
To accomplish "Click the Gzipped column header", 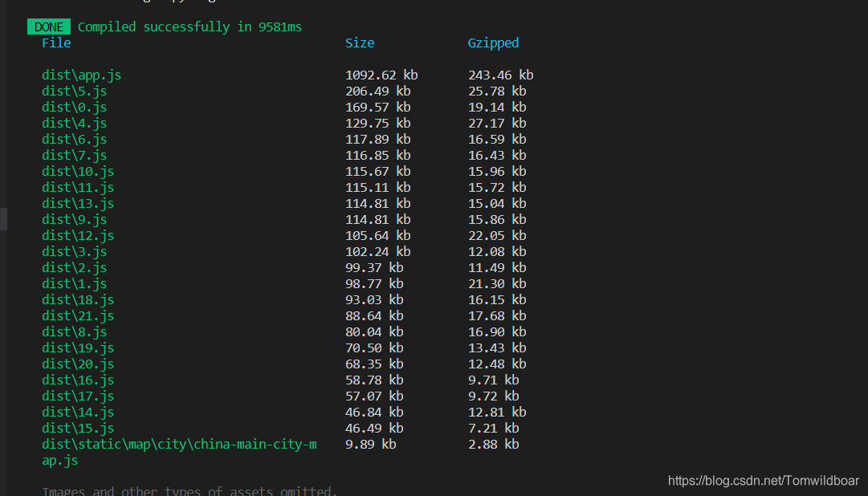I will coord(493,43).
